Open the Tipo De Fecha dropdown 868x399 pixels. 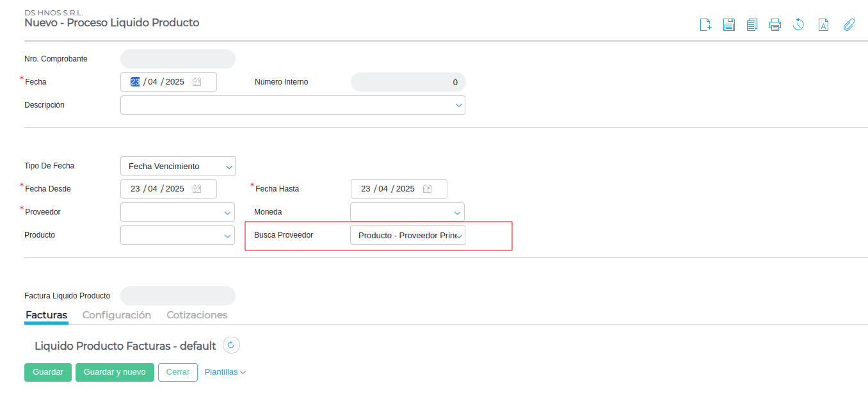[x=229, y=167]
